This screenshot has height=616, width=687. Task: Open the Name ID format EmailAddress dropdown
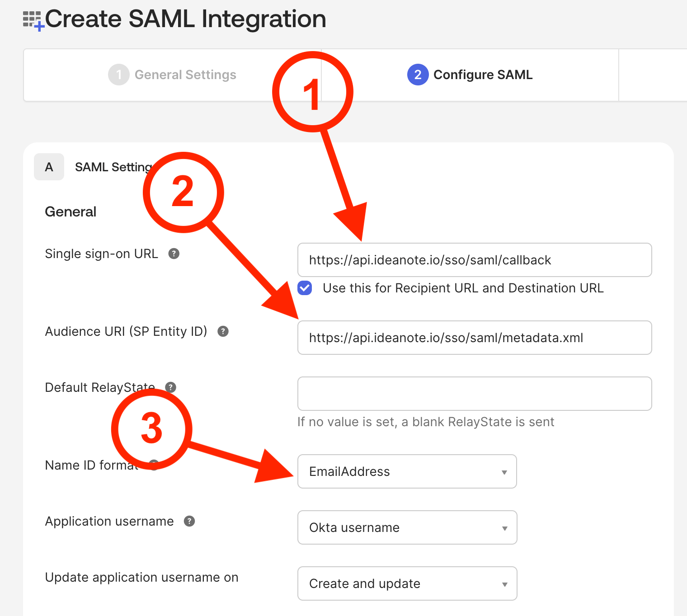tap(407, 471)
